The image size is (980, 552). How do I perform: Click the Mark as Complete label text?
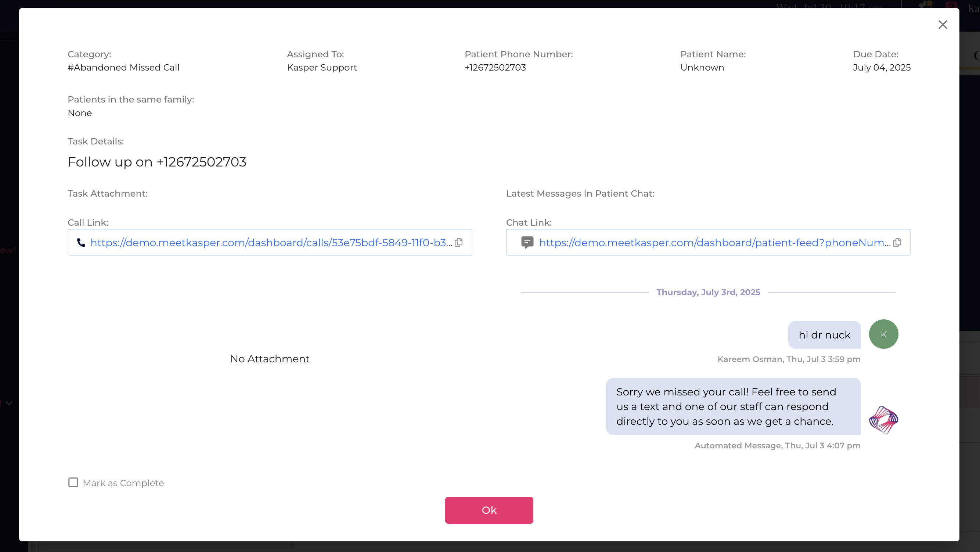(123, 483)
